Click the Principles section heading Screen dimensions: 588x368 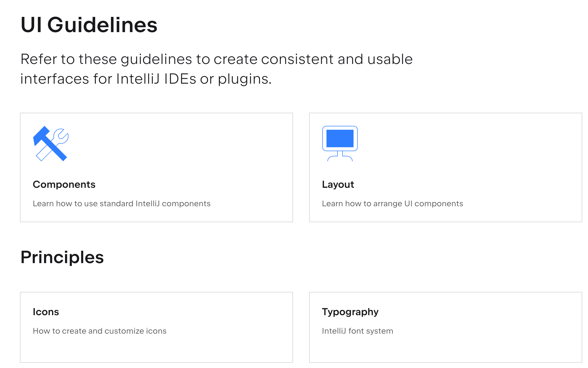[x=62, y=257]
